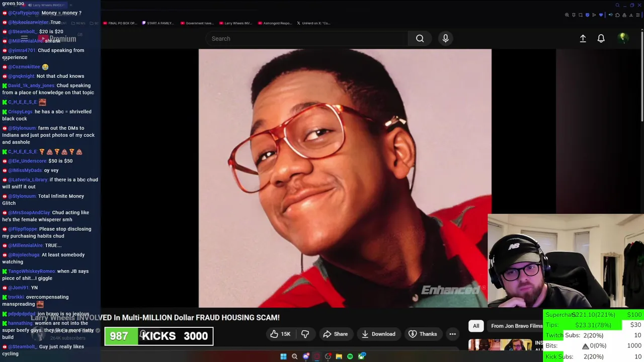
Task: Click the Thanks button
Action: pos(423,334)
